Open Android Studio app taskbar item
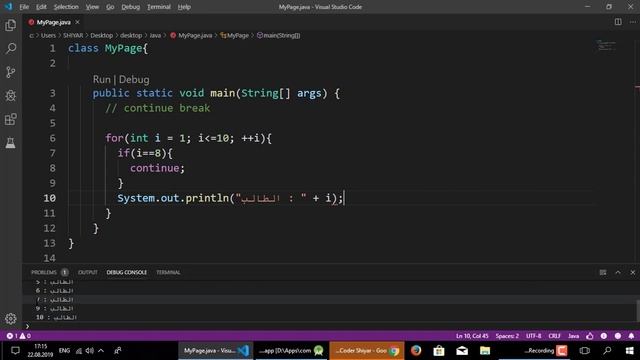This screenshot has width=640, height=360. coord(291,351)
